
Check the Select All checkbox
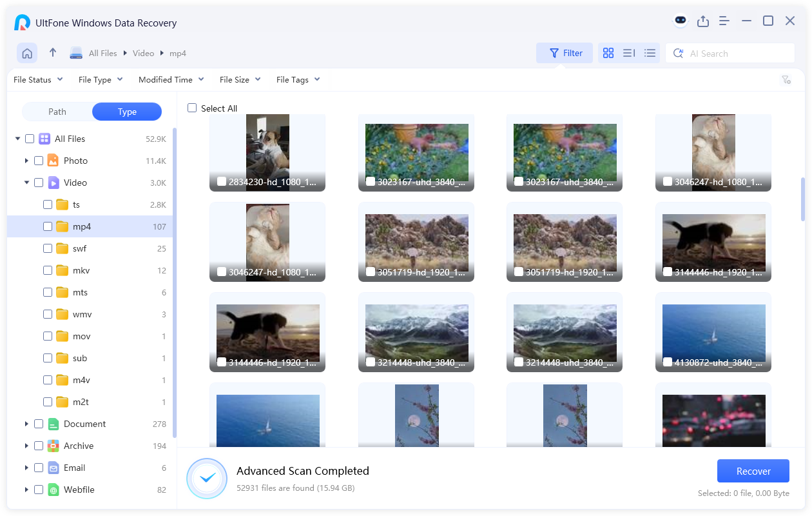pyautogui.click(x=192, y=108)
